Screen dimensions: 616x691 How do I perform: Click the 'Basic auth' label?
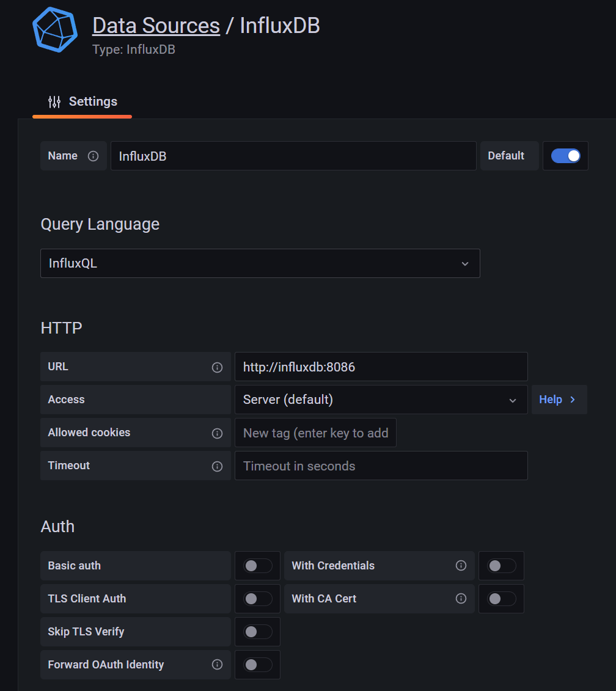[x=74, y=566]
